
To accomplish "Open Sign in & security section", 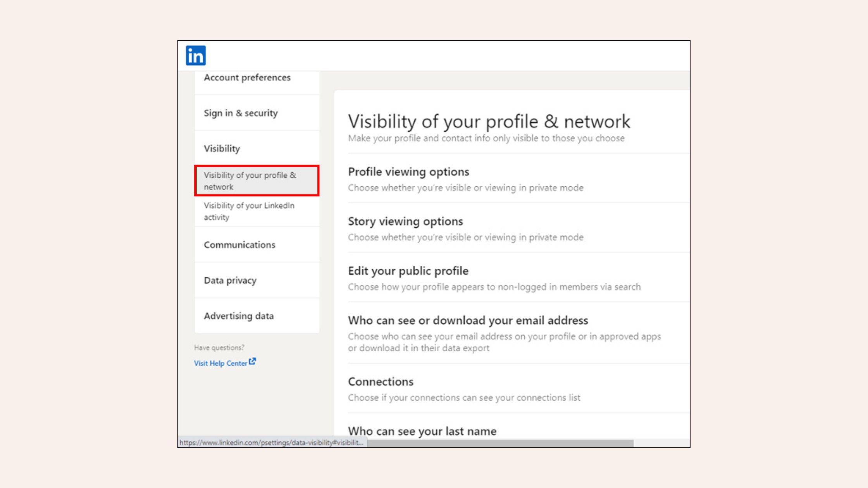I will click(241, 113).
